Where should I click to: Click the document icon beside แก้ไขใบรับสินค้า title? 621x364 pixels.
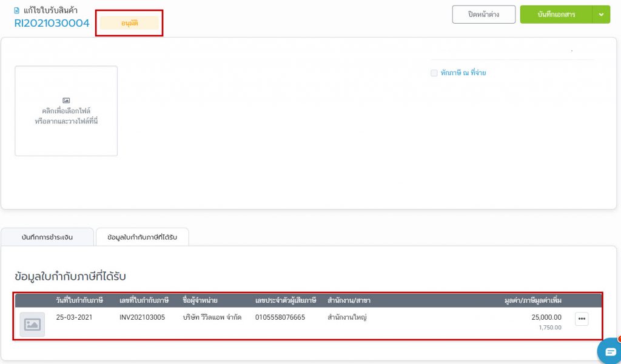[17, 11]
